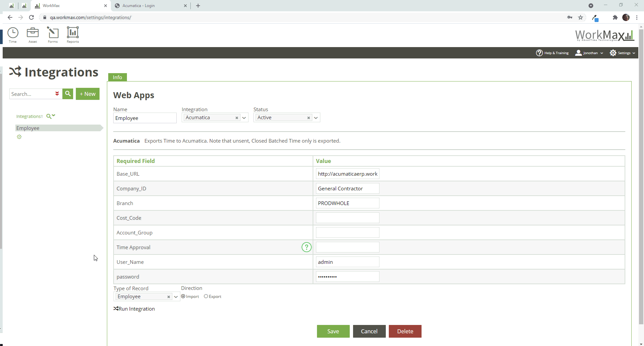The width and height of the screenshot is (644, 346).
Task: Click the browser back arrow
Action: 10,17
